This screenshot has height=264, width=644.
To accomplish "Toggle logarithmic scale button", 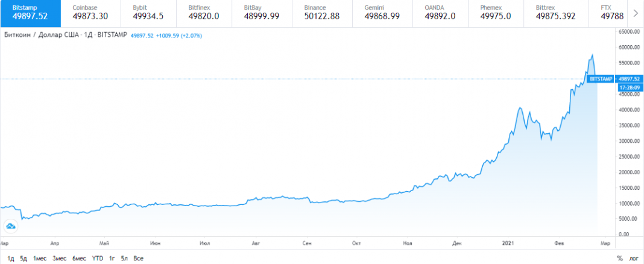I will pos(633,258).
